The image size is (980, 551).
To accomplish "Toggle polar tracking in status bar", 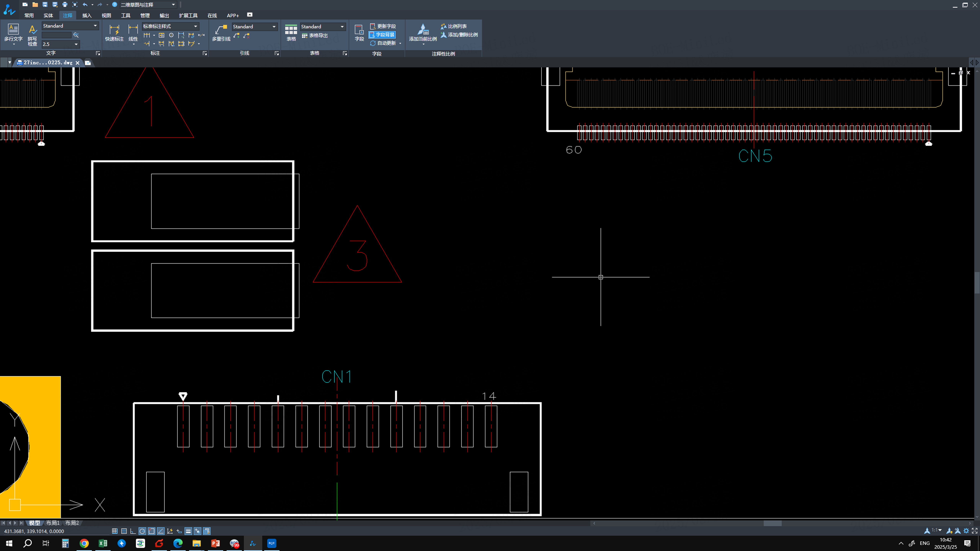I will [x=142, y=531].
